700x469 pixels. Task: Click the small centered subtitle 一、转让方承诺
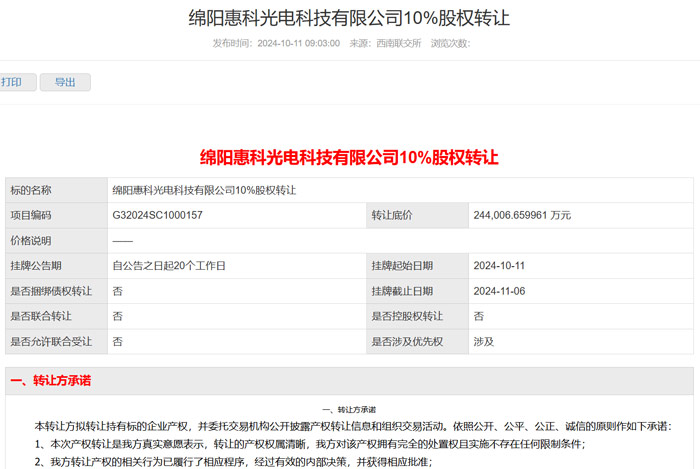click(349, 410)
